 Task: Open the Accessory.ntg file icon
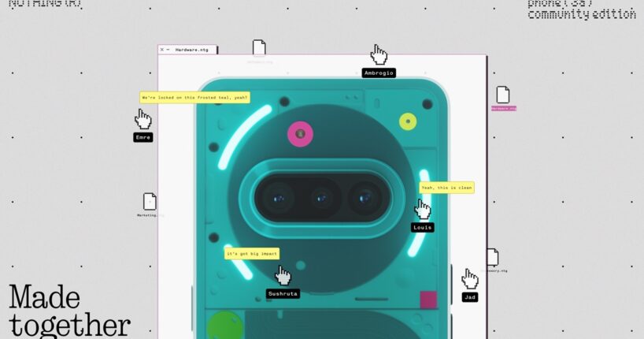click(492, 258)
